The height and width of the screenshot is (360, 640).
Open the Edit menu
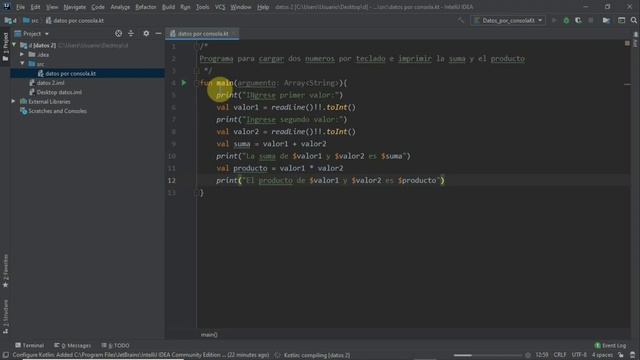pyautogui.click(x=36, y=7)
